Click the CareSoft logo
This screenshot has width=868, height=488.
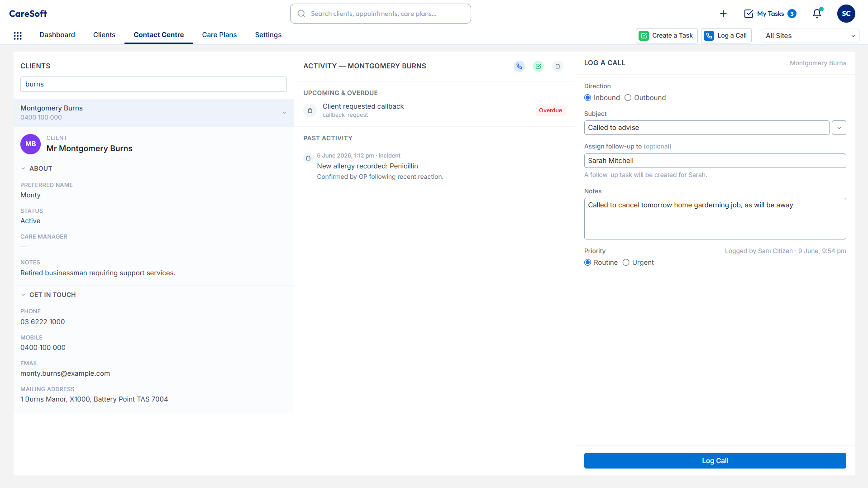pos(28,14)
